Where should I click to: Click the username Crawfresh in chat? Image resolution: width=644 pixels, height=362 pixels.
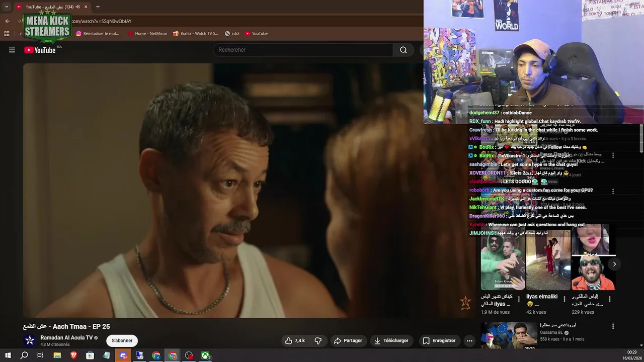[480, 130]
